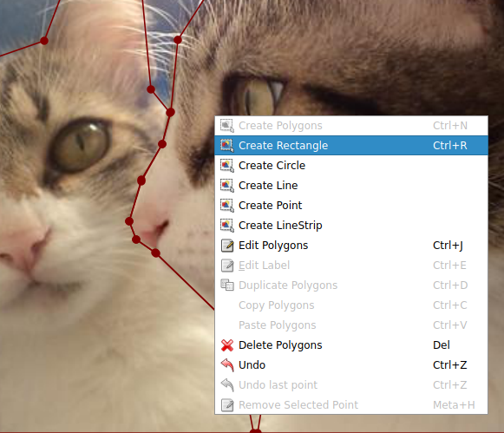The image size is (504, 433).
Task: Click the Create Point icon
Action: pos(227,205)
